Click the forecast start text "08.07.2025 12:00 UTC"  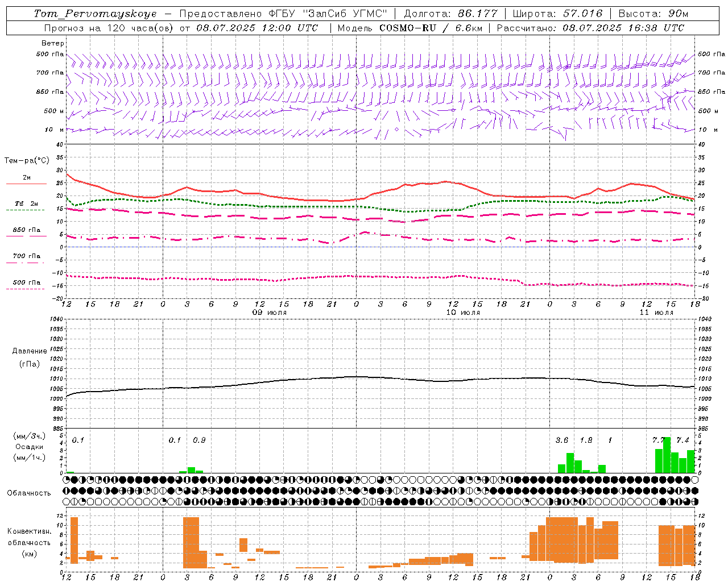pos(257,28)
